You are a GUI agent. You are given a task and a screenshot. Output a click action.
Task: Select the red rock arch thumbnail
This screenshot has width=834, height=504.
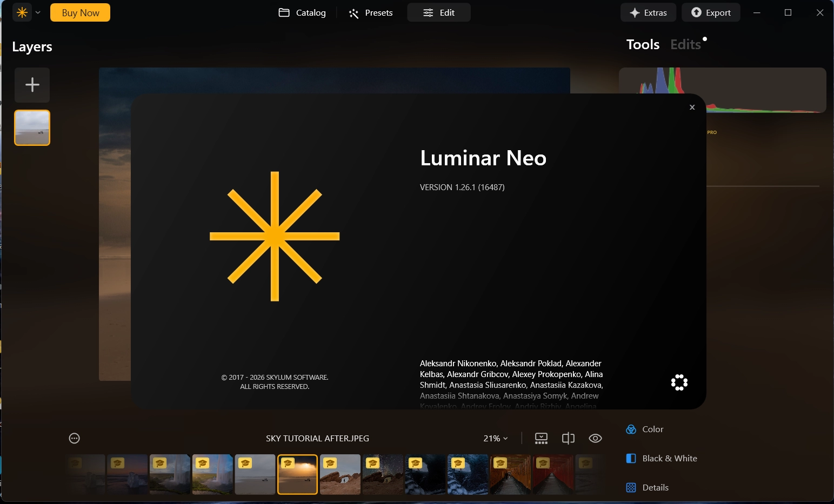[x=340, y=474]
